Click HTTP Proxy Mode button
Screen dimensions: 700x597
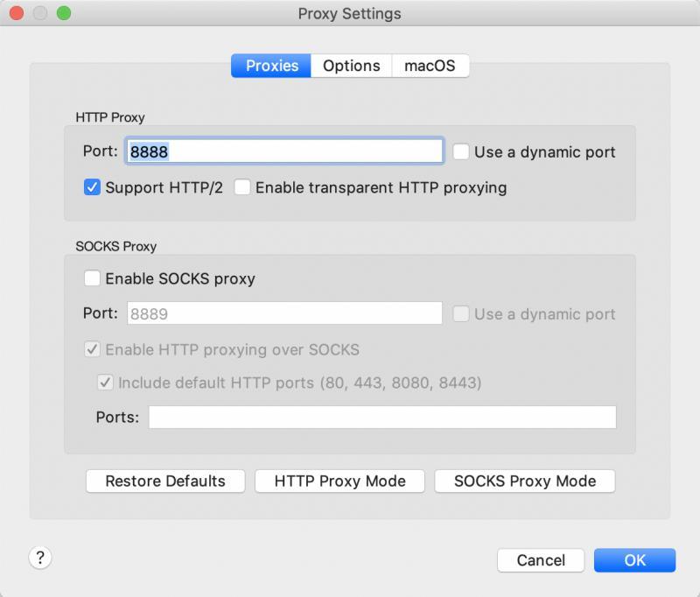(339, 481)
